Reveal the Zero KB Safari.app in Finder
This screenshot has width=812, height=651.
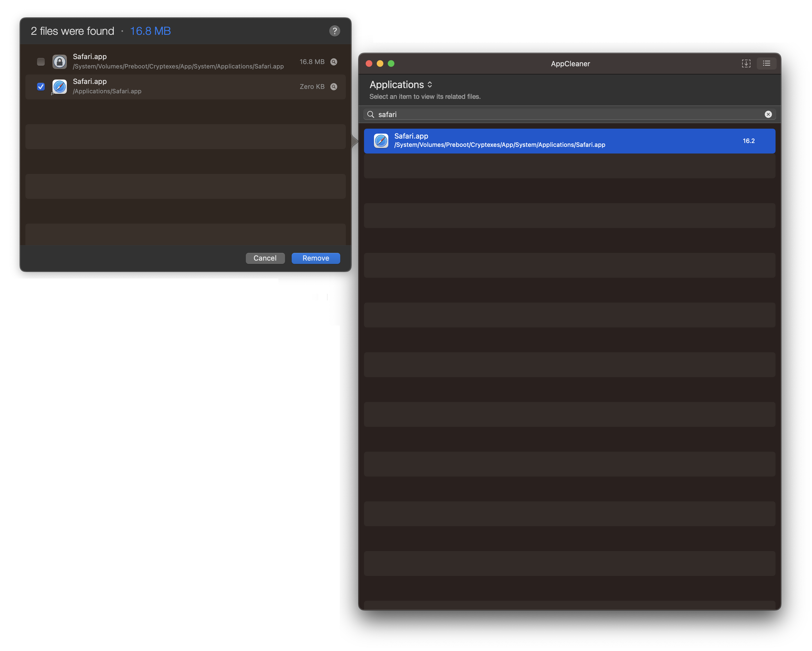pos(334,87)
